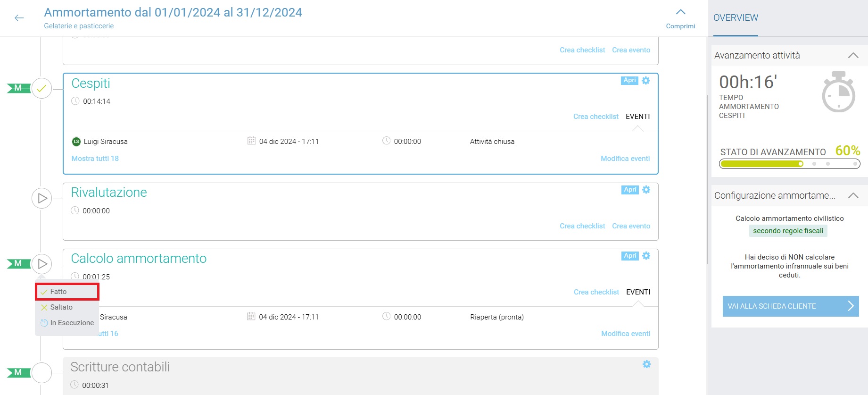Collapse the page with Comprimi

click(x=680, y=19)
